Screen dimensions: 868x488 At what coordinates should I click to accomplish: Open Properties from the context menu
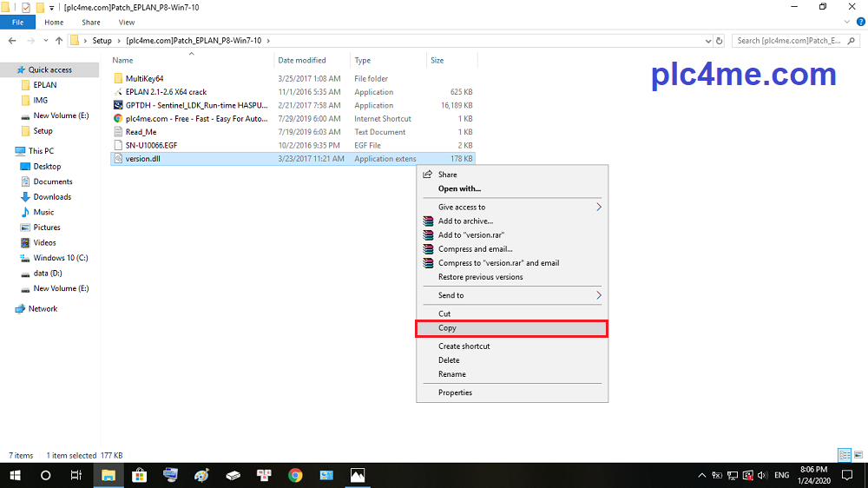455,392
